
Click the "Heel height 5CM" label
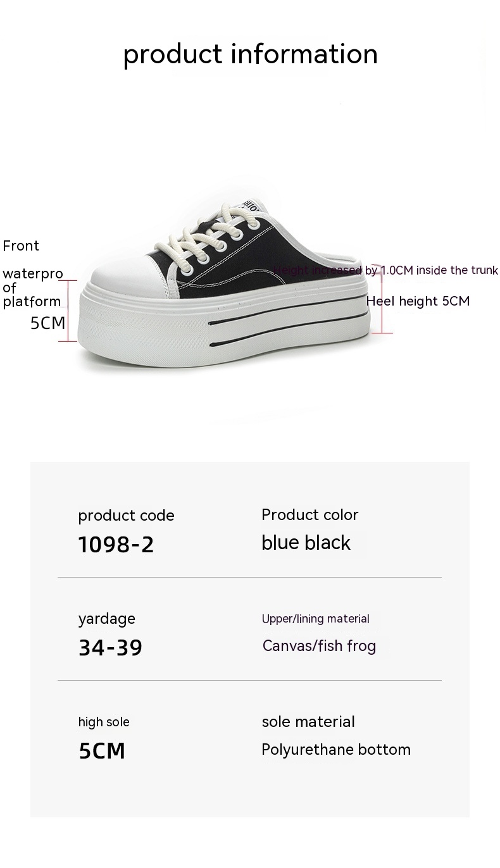click(418, 301)
